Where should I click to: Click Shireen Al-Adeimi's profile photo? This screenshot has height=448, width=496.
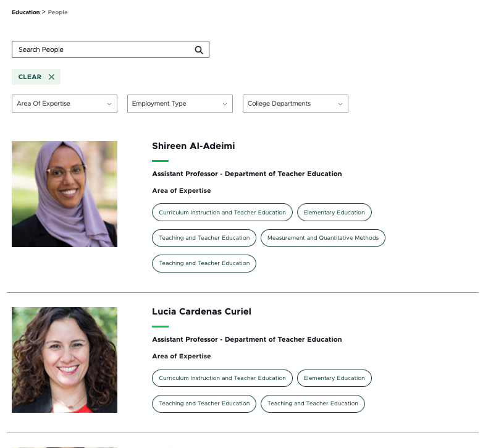(64, 194)
